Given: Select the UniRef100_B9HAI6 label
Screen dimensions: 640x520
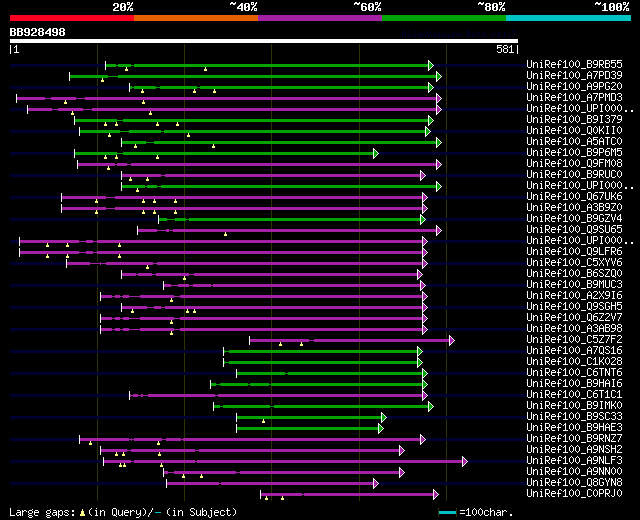Looking at the screenshot, I should (x=574, y=384).
